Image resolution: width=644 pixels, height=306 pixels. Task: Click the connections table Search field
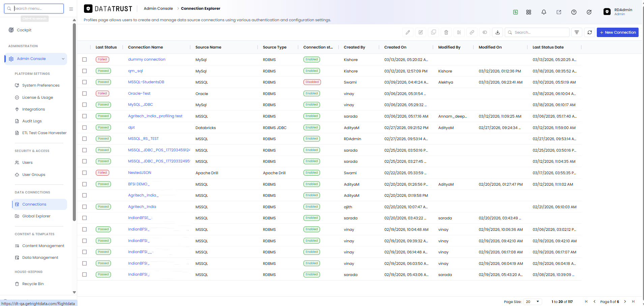[537, 32]
